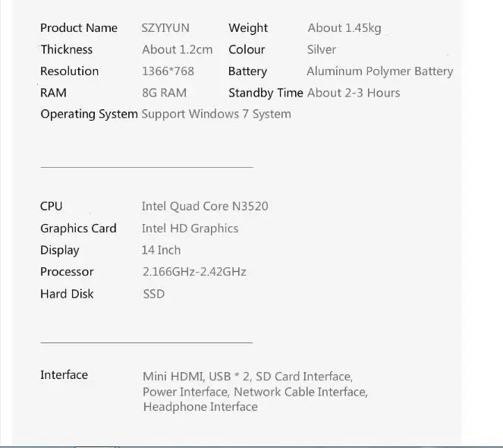Select the SZYIYUN product name value
This screenshot has height=448, width=503.
point(165,28)
